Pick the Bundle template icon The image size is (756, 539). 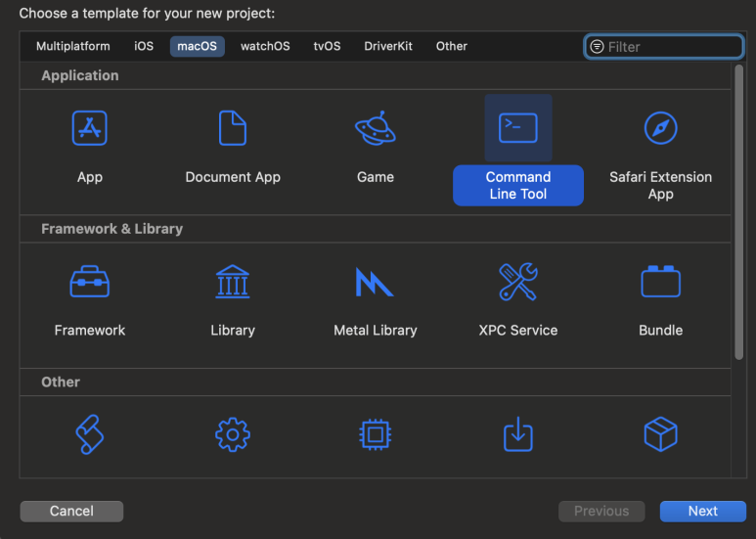click(x=660, y=282)
